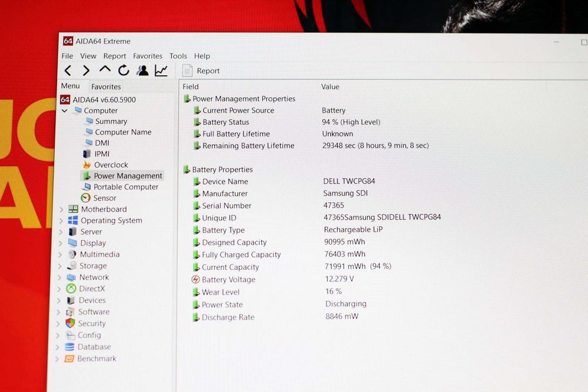
Task: Click the Windows logo Operating System icon
Action: (x=73, y=220)
